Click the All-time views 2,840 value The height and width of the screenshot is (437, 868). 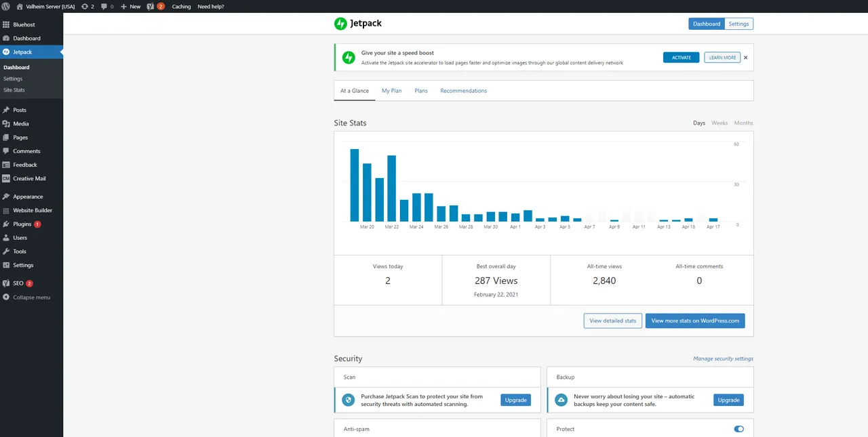point(604,280)
